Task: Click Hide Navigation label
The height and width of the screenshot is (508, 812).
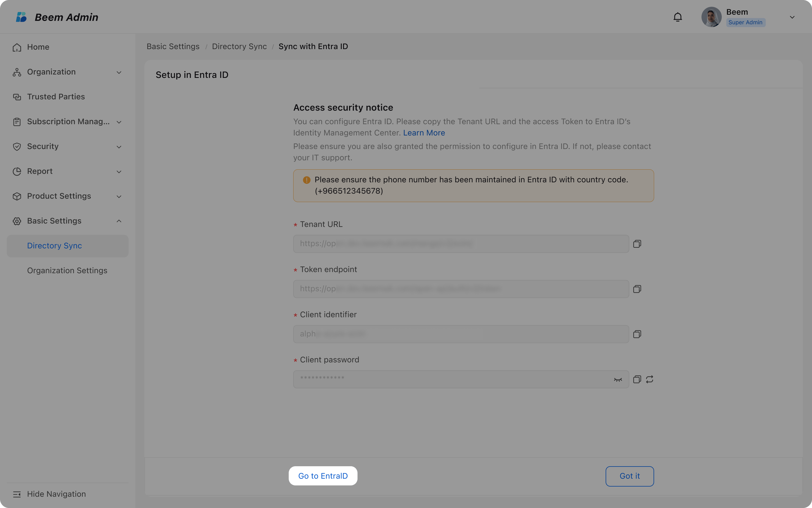Action: (56, 494)
